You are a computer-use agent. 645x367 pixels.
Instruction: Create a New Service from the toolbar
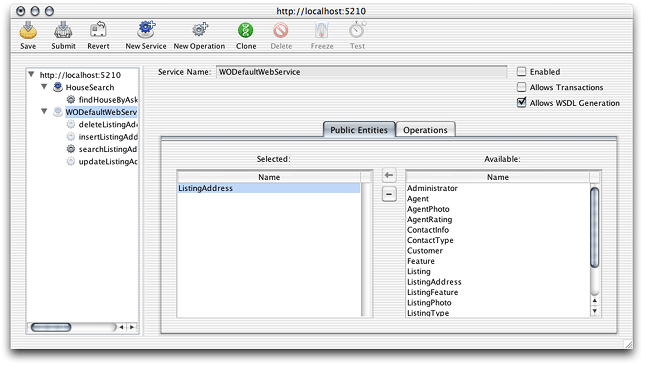(146, 30)
